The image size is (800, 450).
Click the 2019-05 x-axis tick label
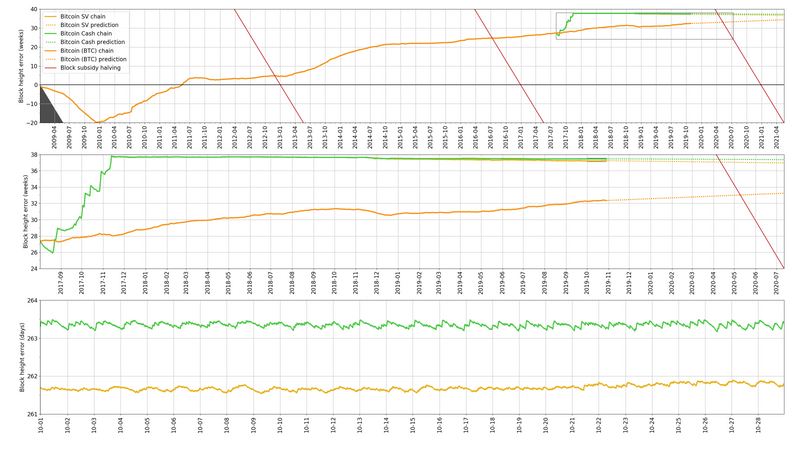[x=481, y=283]
